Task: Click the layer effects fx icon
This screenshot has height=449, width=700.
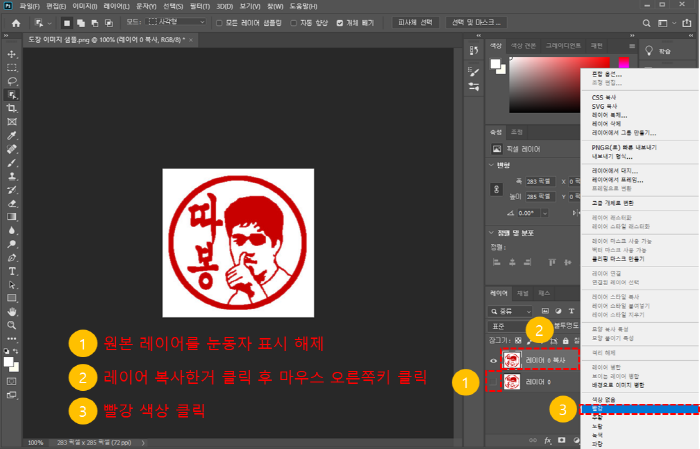Action: (x=548, y=441)
